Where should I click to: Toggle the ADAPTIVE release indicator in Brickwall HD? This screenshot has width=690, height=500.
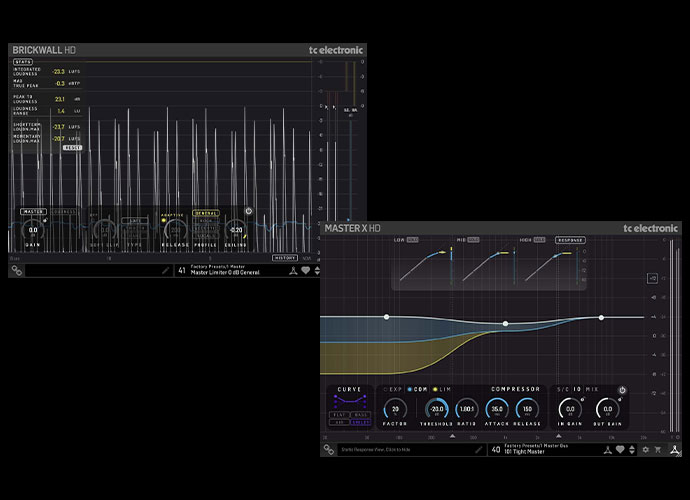pos(164,220)
